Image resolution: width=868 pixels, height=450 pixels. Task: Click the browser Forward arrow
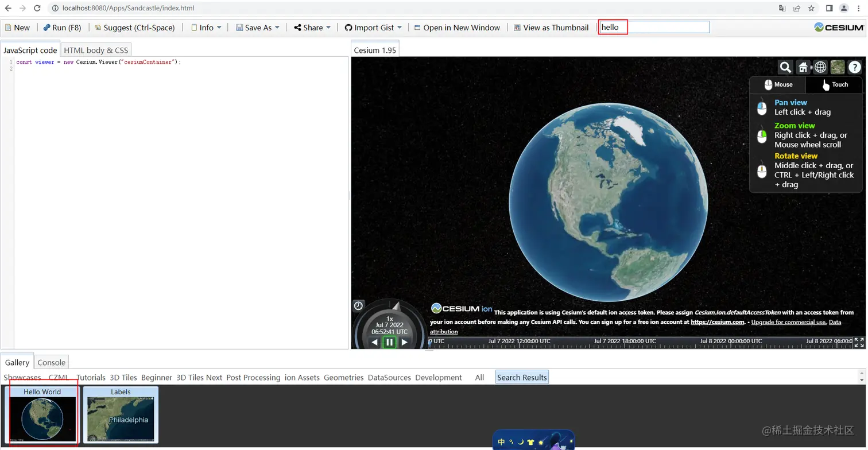(x=22, y=8)
